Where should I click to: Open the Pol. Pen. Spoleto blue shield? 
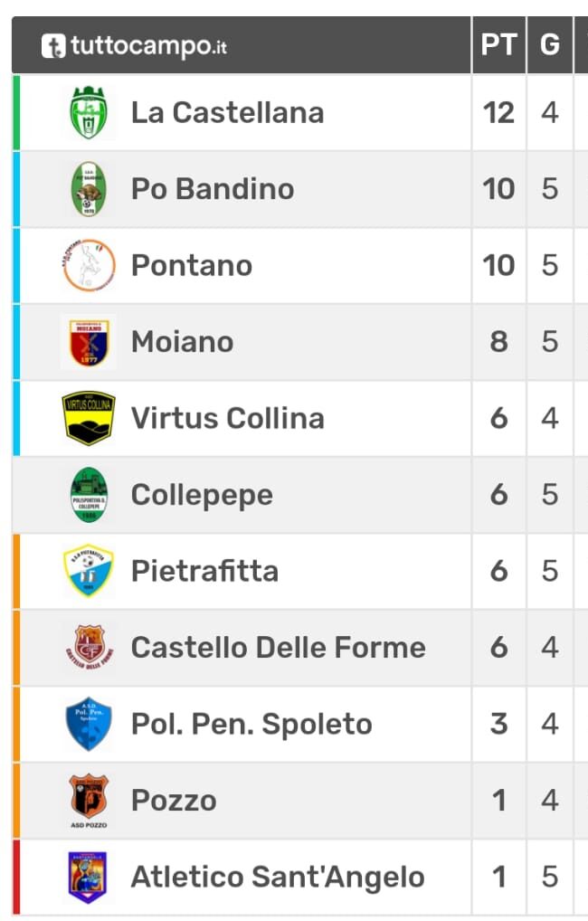[89, 724]
